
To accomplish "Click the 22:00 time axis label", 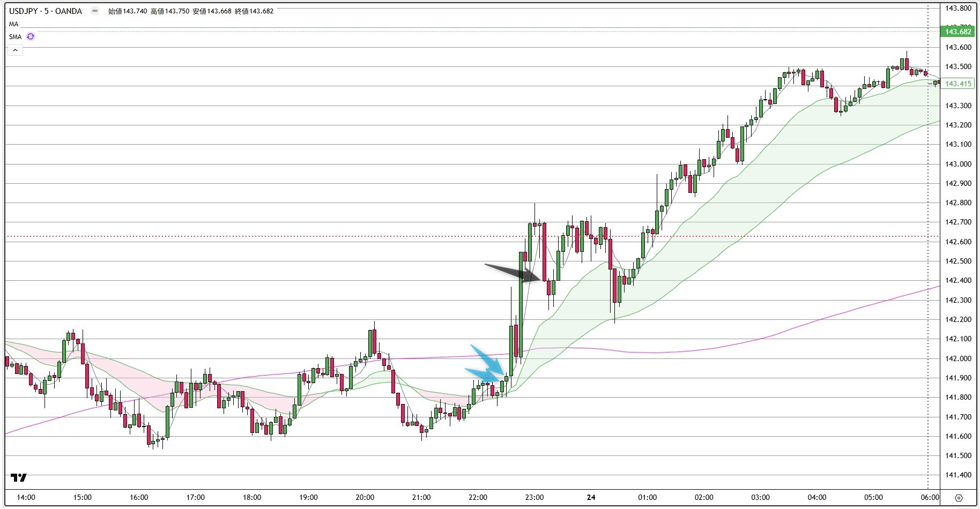I will [x=478, y=497].
